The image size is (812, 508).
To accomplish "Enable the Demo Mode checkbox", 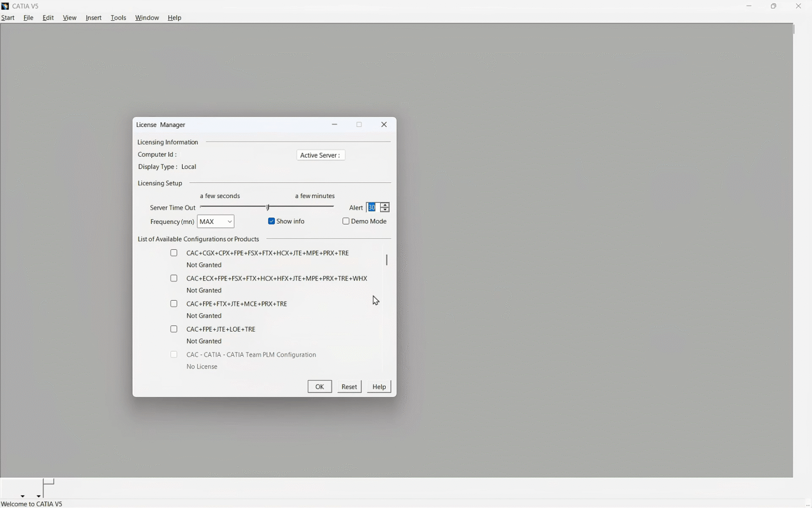I will click(346, 221).
